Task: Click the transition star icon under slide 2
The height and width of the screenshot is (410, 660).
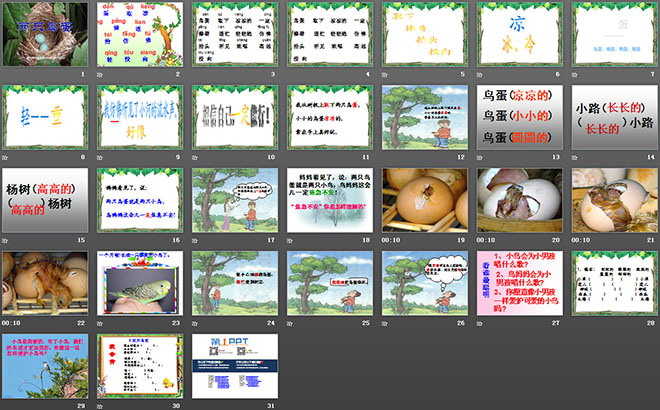Action: 101,74
